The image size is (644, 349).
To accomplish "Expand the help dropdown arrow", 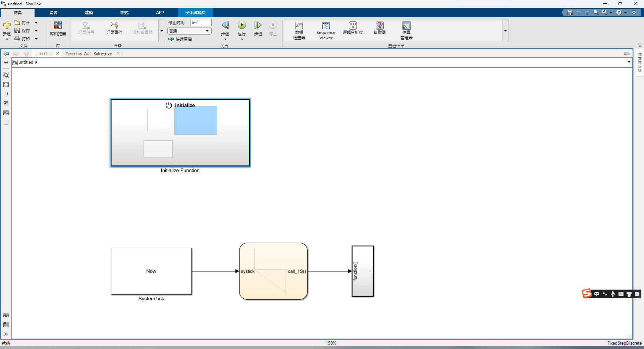I will point(626,13).
